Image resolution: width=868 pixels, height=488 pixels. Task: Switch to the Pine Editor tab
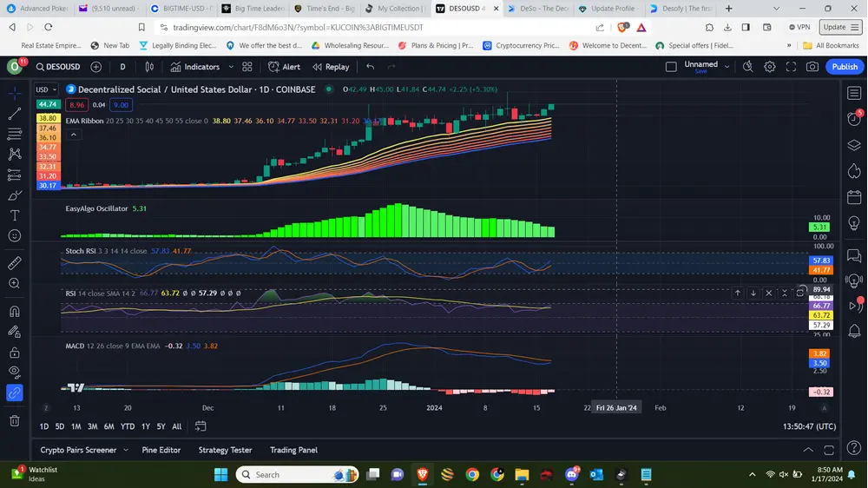pyautogui.click(x=161, y=450)
